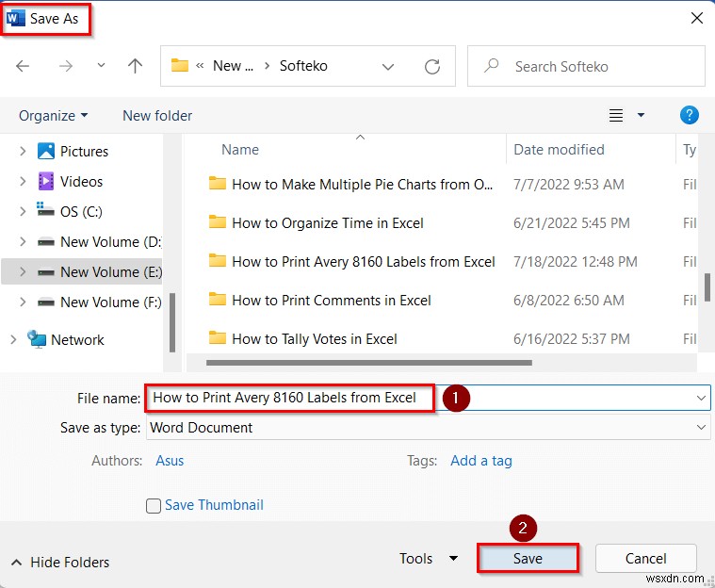The height and width of the screenshot is (588, 715).
Task: Open the recent locations chevron
Action: (101, 65)
